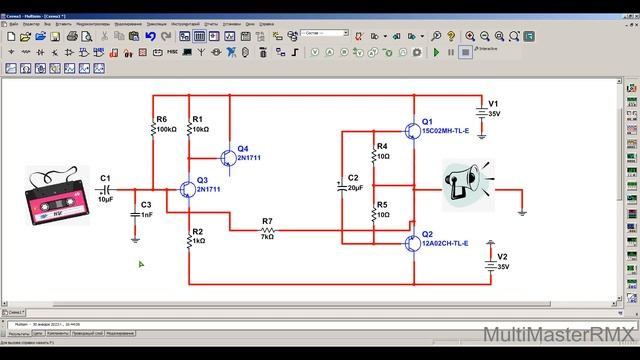Viewport: 640px width, 360px height.
Task: Place a bus icon
Action: (295, 52)
